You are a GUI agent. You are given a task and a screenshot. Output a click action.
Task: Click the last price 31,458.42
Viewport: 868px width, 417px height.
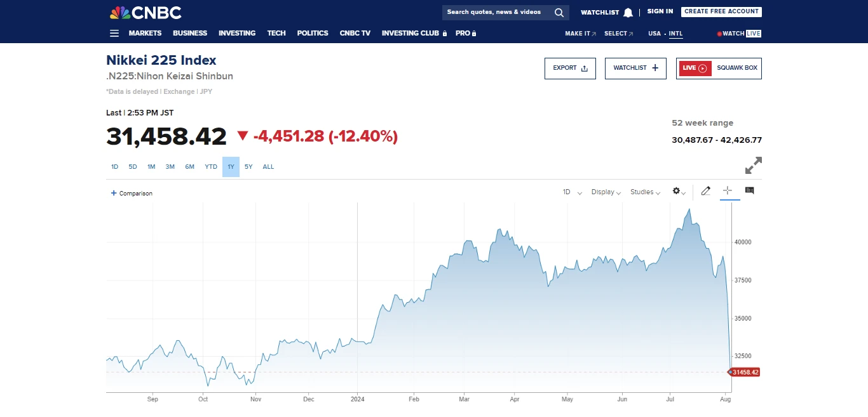(166, 136)
